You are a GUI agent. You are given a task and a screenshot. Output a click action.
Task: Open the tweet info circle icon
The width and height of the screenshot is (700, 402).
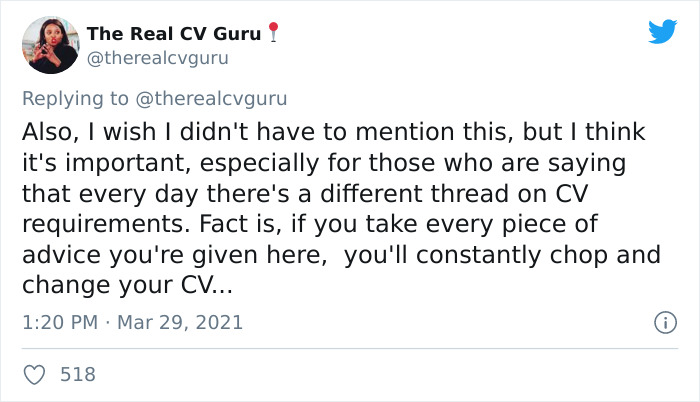pyautogui.click(x=662, y=323)
